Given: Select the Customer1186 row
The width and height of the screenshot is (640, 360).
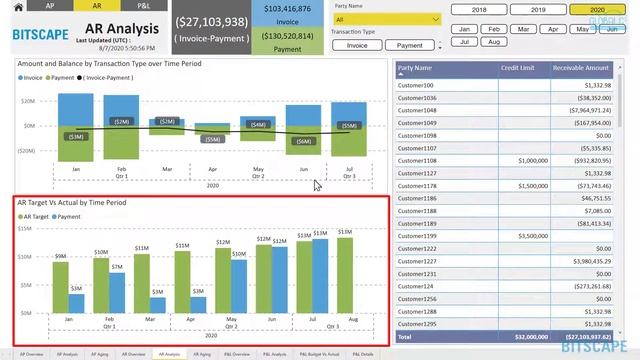Looking at the screenshot, I should [x=504, y=198].
